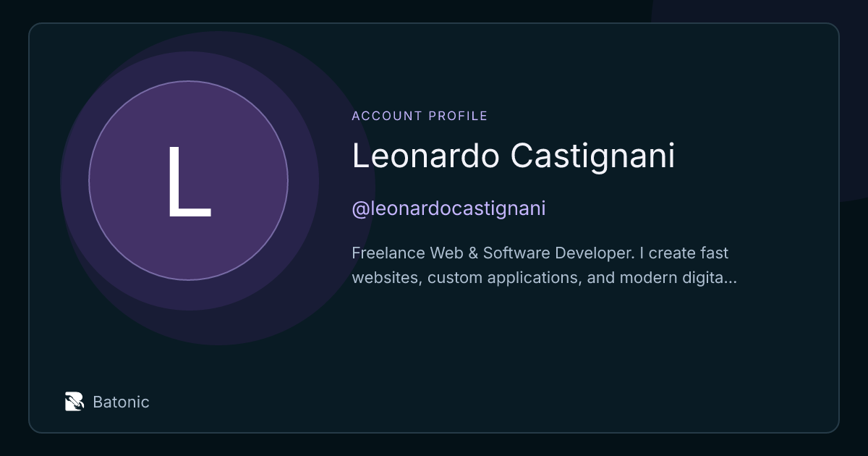868x456 pixels.
Task: Click the name Leonardo Castignani
Action: click(x=513, y=156)
